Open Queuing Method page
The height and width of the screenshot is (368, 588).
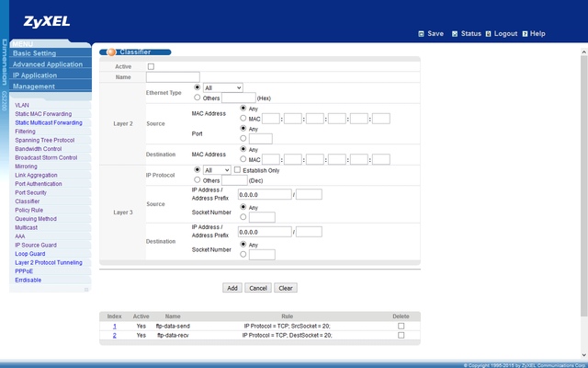point(36,219)
